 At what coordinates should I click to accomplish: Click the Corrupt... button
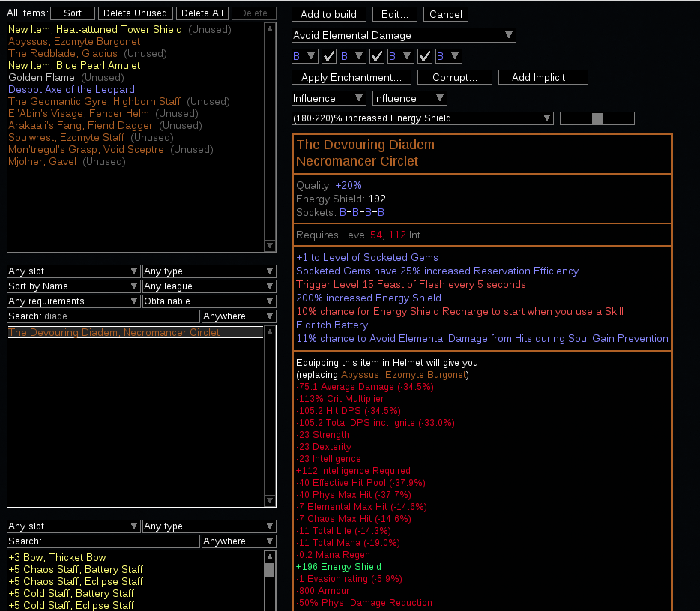tap(455, 77)
